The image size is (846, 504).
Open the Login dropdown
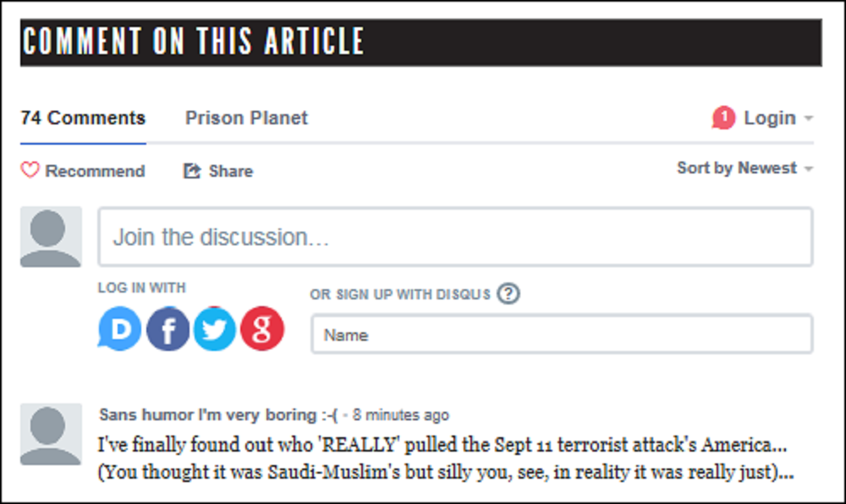pos(770,118)
